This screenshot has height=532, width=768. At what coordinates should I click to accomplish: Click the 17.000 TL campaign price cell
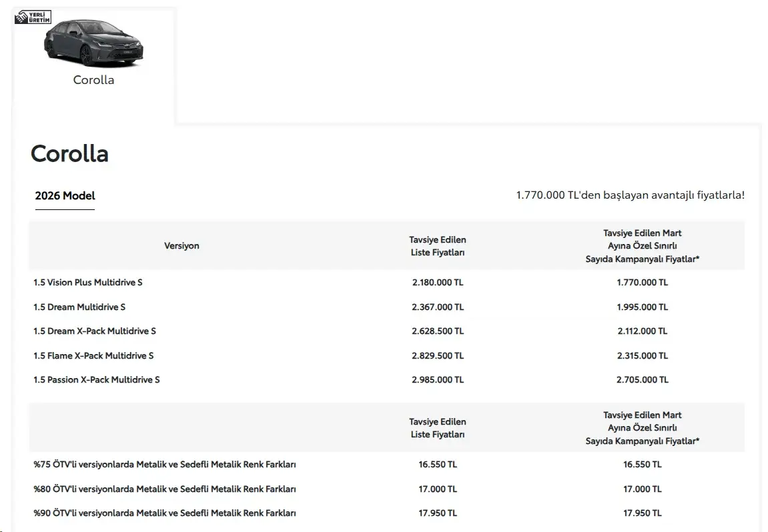coord(642,489)
